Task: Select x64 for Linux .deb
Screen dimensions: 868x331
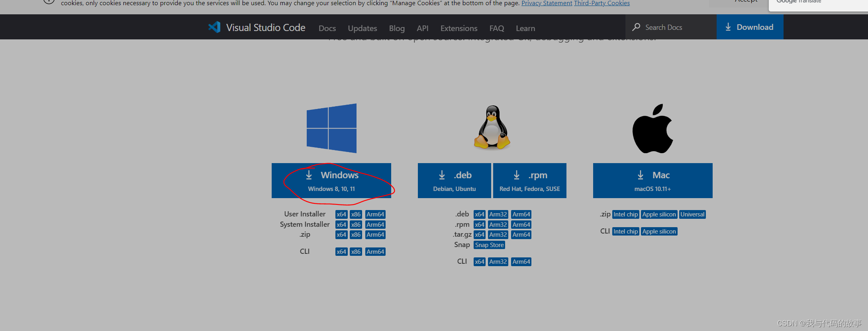Action: click(x=480, y=214)
